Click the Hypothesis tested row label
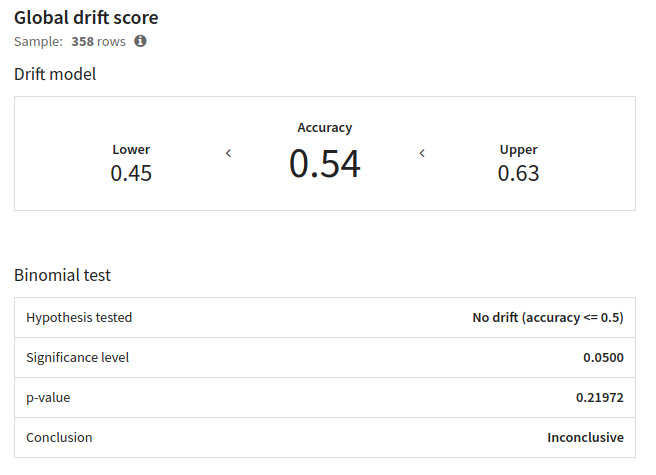Viewport: 656px width, 475px height. coord(79,318)
